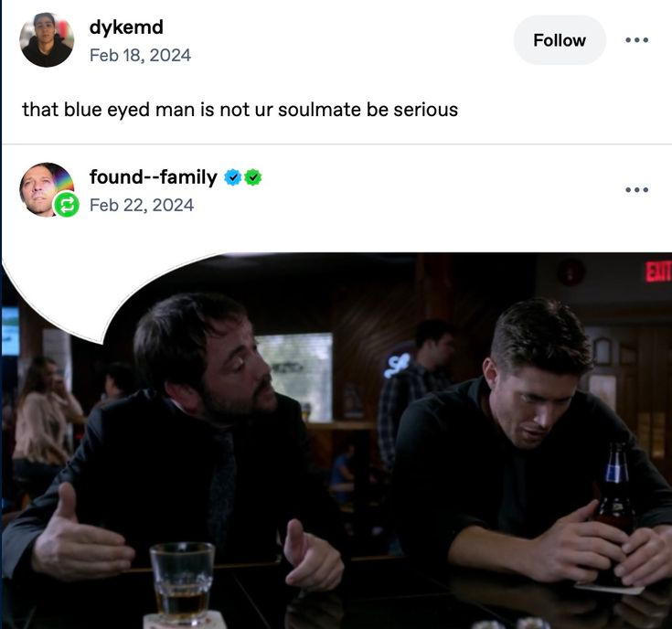Image resolution: width=672 pixels, height=629 pixels.
Task: Click the Follow button for dykemd
Action: pyautogui.click(x=560, y=40)
